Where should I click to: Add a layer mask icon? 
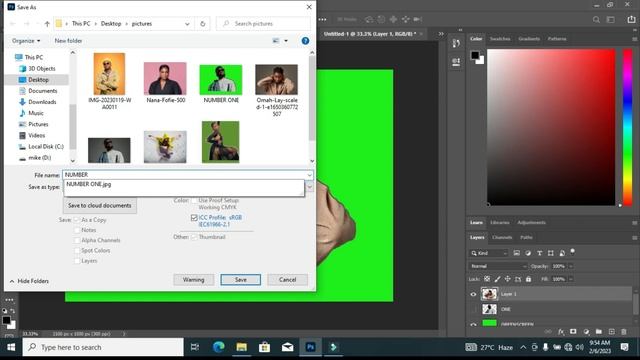[573, 332]
